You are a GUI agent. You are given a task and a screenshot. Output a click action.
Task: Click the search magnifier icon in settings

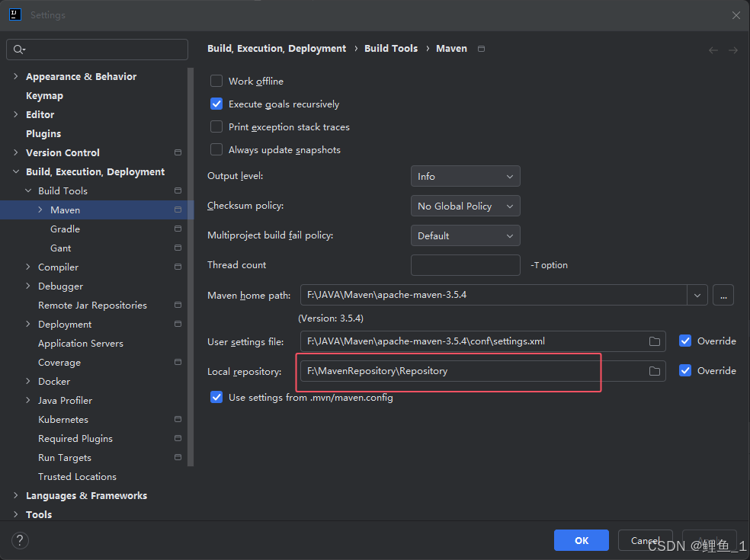coord(18,50)
